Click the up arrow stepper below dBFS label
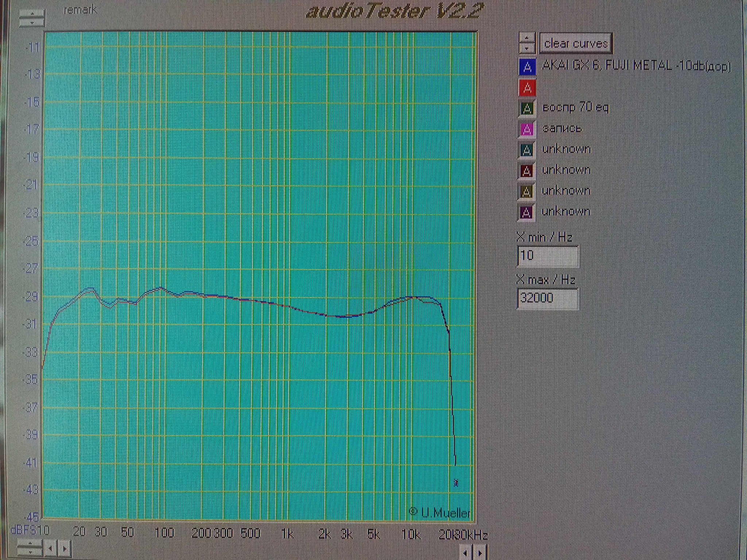Screen dimensions: 747x560 point(30,543)
